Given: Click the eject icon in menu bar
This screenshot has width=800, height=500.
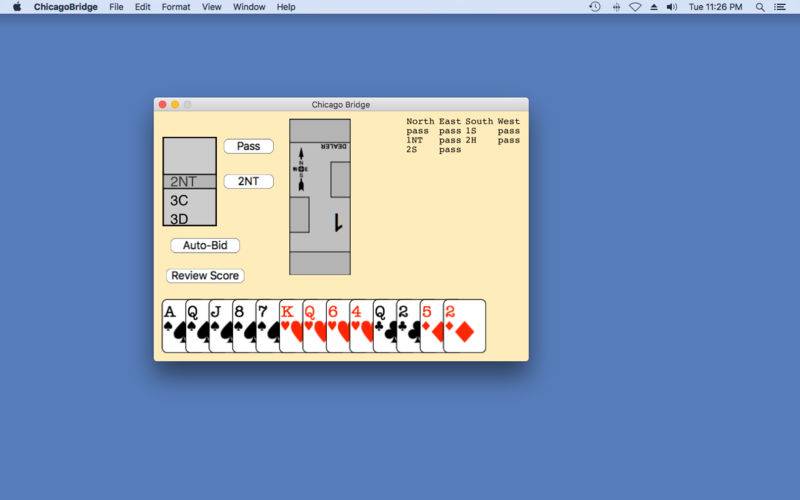Looking at the screenshot, I should (654, 7).
